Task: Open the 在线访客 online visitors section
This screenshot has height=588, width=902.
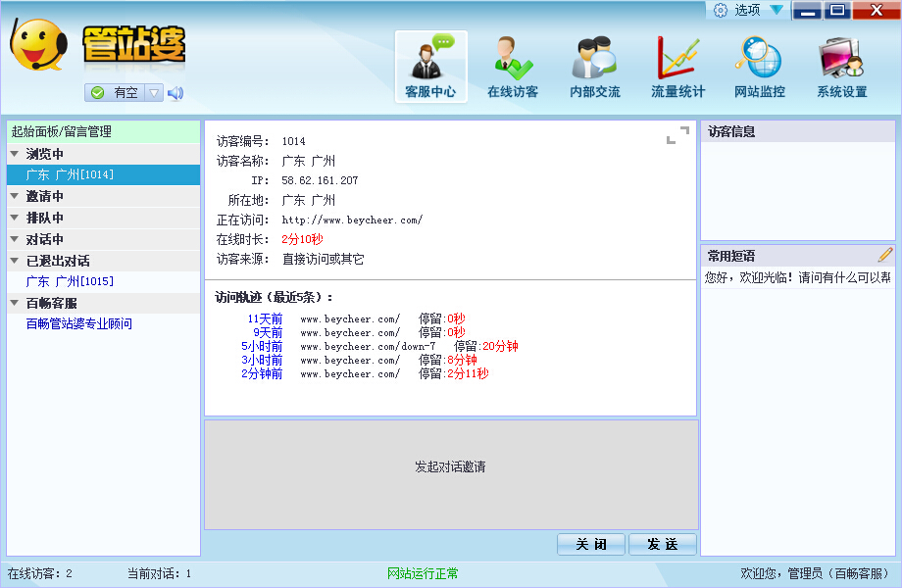Action: click(513, 68)
